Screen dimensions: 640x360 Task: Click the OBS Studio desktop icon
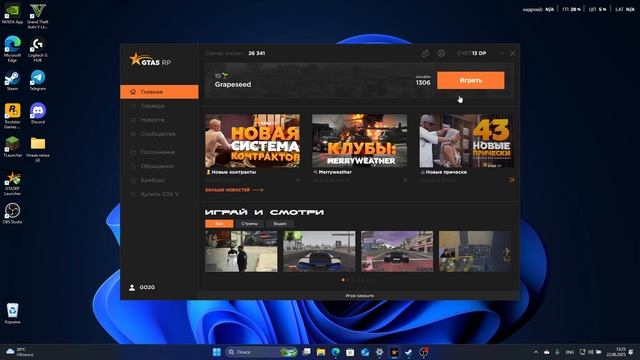tap(12, 213)
